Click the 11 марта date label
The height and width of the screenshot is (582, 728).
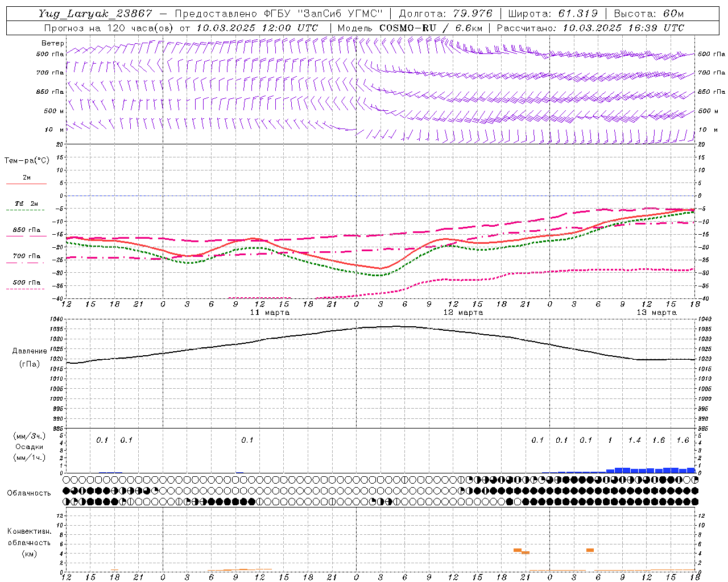coord(270,313)
